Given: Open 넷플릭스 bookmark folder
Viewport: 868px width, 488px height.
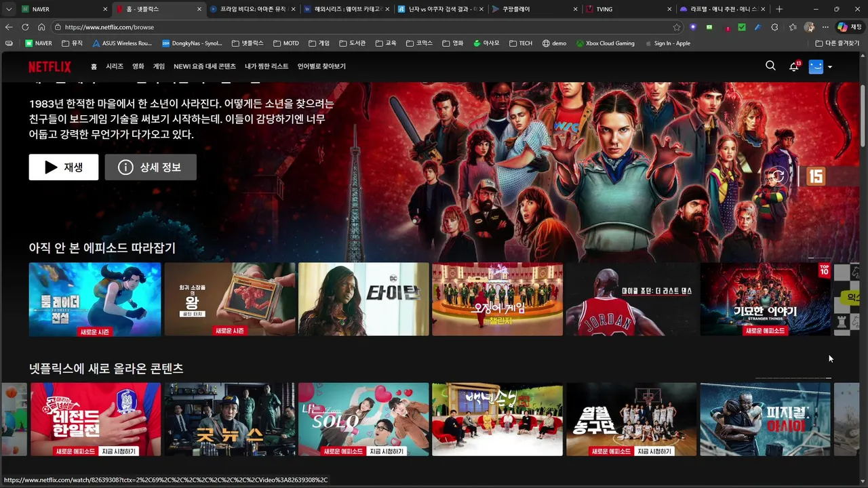Looking at the screenshot, I should point(248,43).
